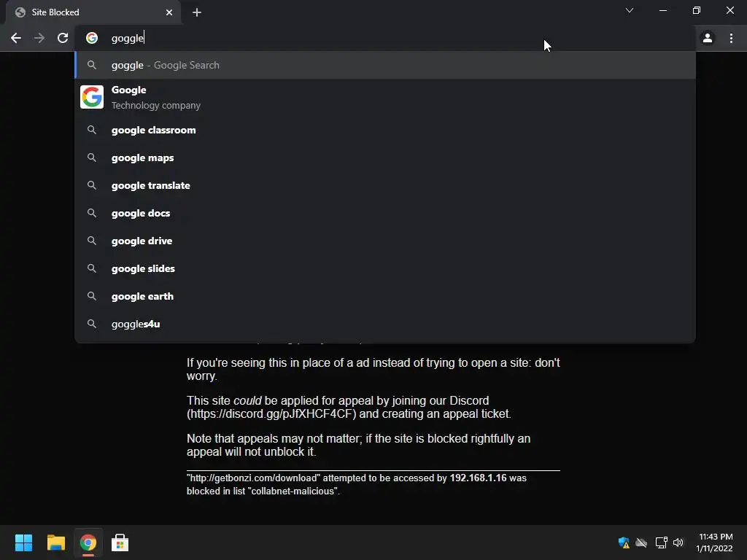Choose the google docs suggestion

point(385,213)
